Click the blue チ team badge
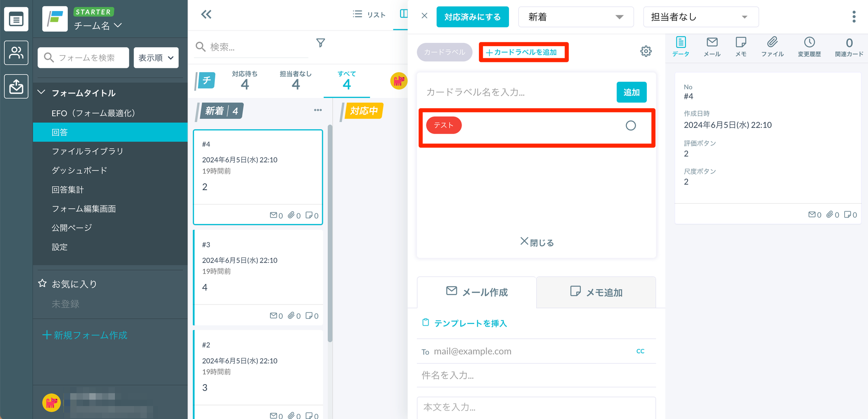This screenshot has width=868, height=419. (x=206, y=81)
